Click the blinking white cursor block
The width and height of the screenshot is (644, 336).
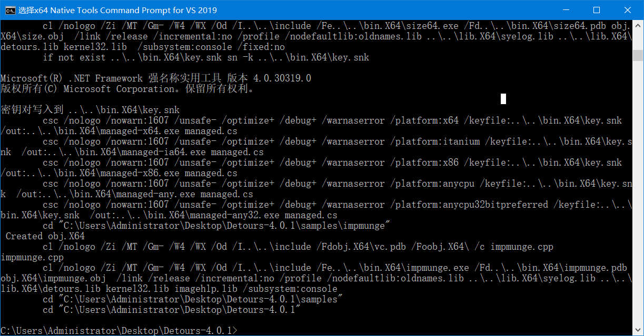[x=503, y=98]
